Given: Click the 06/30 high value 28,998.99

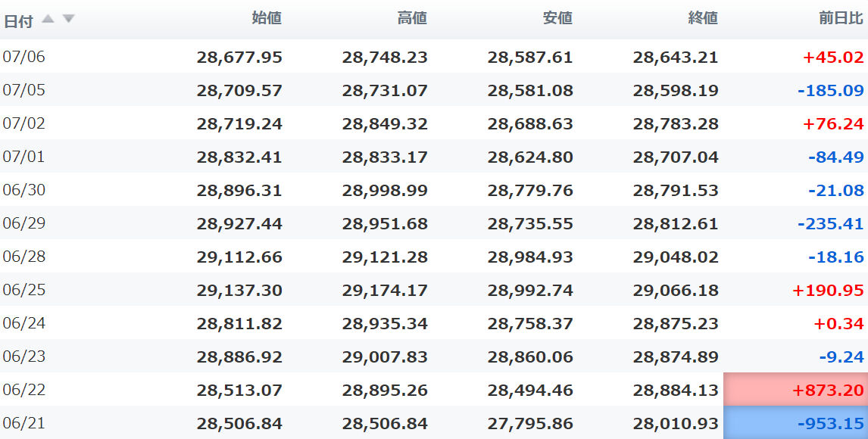Looking at the screenshot, I should [x=385, y=190].
